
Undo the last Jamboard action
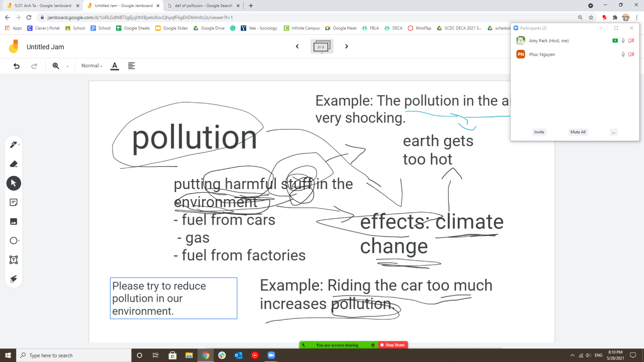click(x=17, y=66)
